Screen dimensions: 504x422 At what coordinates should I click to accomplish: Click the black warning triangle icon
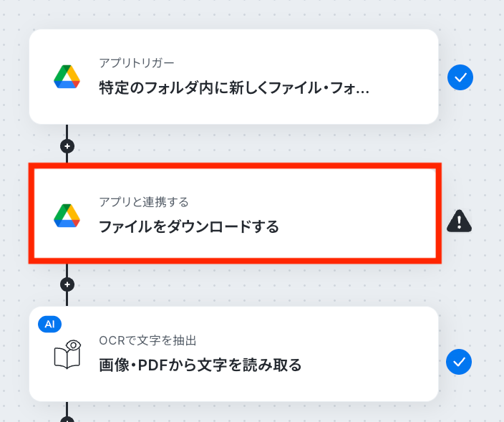tap(460, 221)
